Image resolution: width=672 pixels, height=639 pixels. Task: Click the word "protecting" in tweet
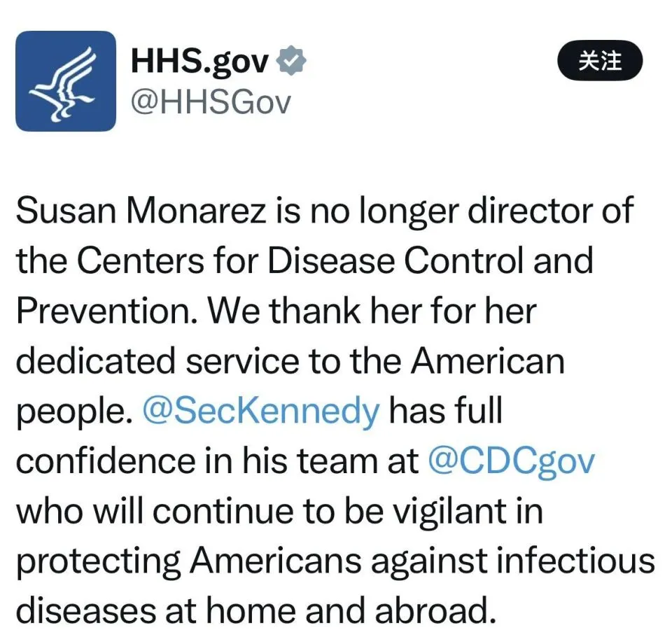99,561
